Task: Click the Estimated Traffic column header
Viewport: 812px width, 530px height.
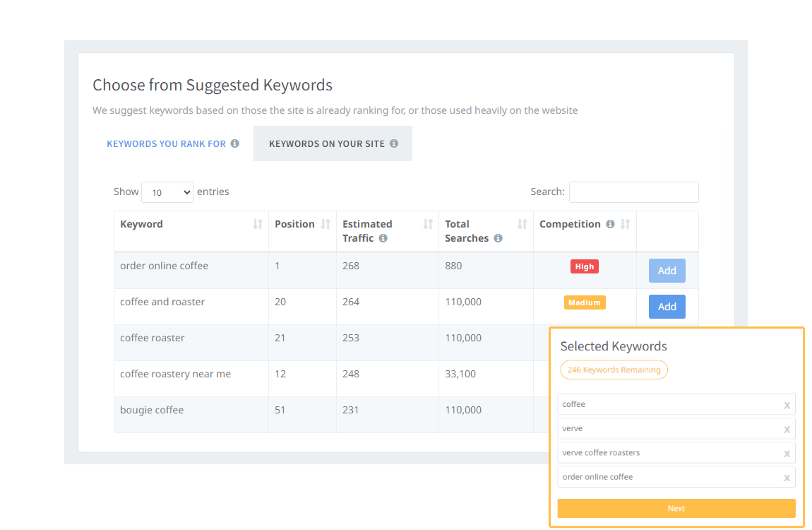Action: [x=388, y=231]
